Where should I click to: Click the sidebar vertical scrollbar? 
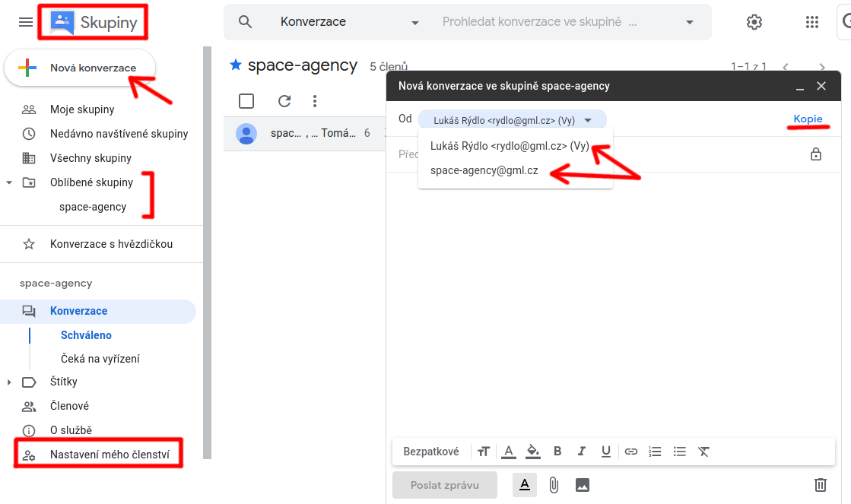click(x=207, y=253)
